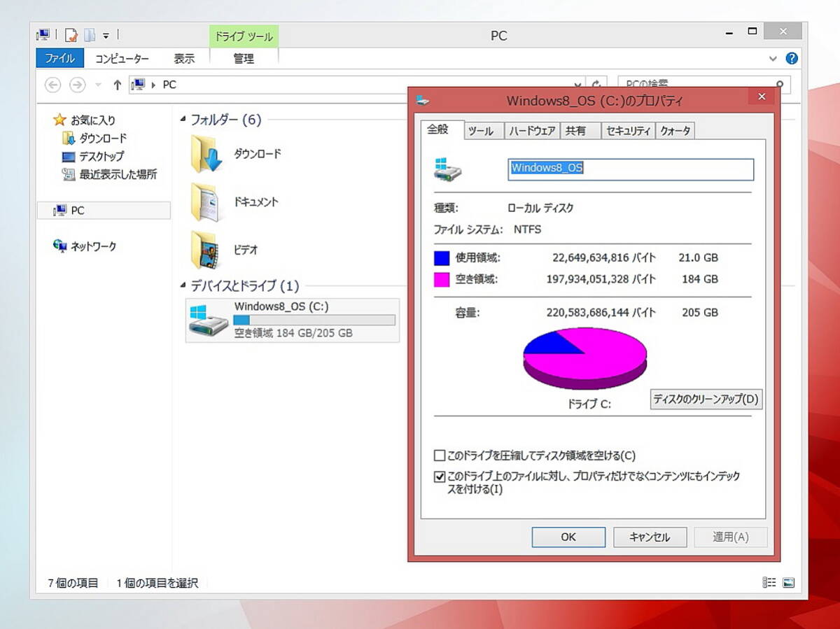Image resolution: width=840 pixels, height=629 pixels.
Task: Enable compress this drive checkbox
Action: point(440,456)
